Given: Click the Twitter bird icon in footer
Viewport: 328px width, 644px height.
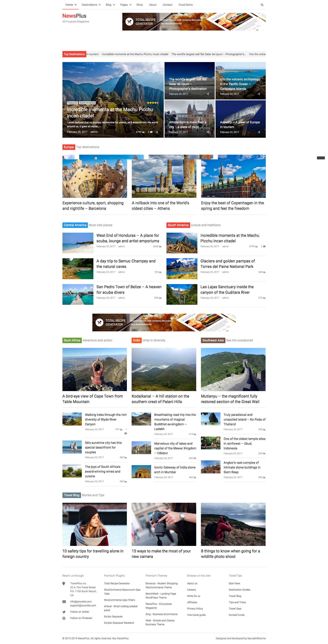Looking at the screenshot, I should pos(64,612).
